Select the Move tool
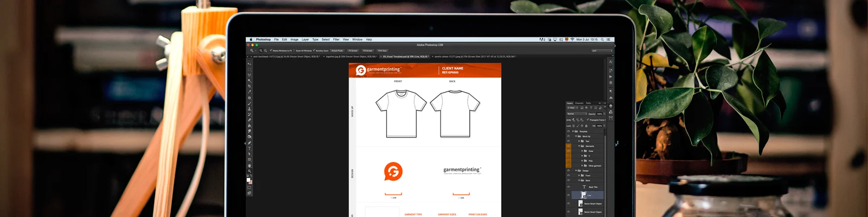 coord(250,63)
